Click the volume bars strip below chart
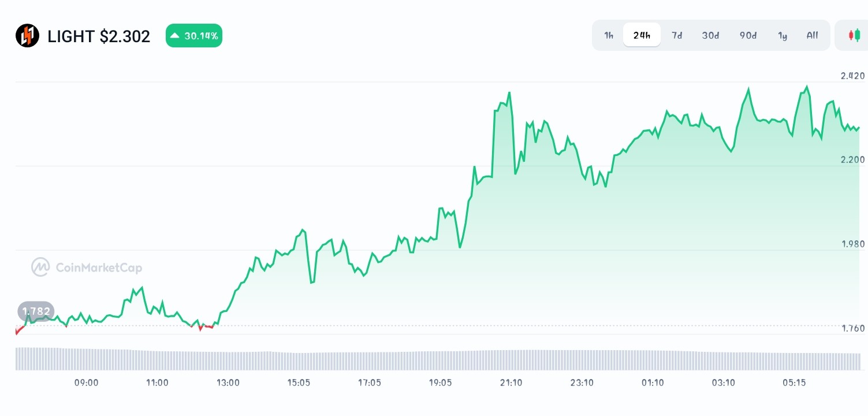Image resolution: width=868 pixels, height=416 pixels. click(438, 359)
